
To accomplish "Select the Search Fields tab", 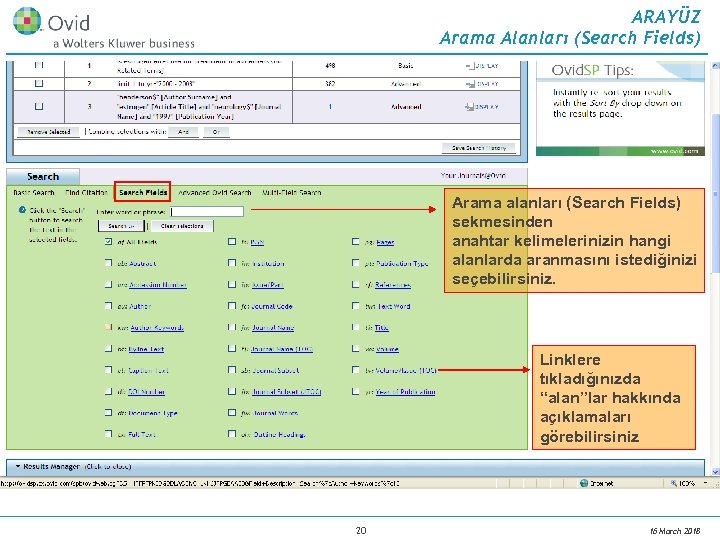I will click(x=143, y=192).
